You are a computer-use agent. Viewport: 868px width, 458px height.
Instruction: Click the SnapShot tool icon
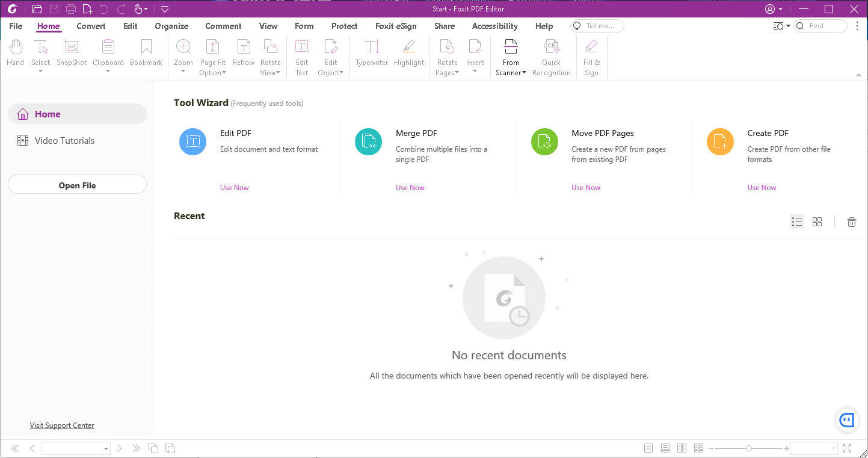pyautogui.click(x=72, y=48)
